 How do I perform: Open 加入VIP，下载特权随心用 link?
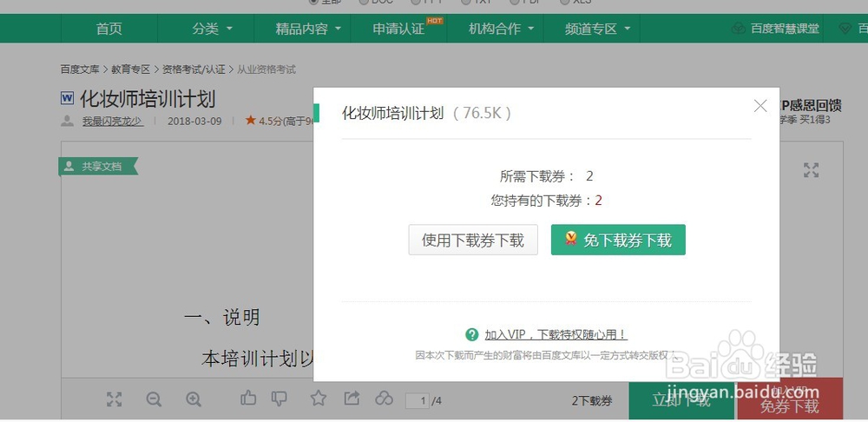point(556,334)
